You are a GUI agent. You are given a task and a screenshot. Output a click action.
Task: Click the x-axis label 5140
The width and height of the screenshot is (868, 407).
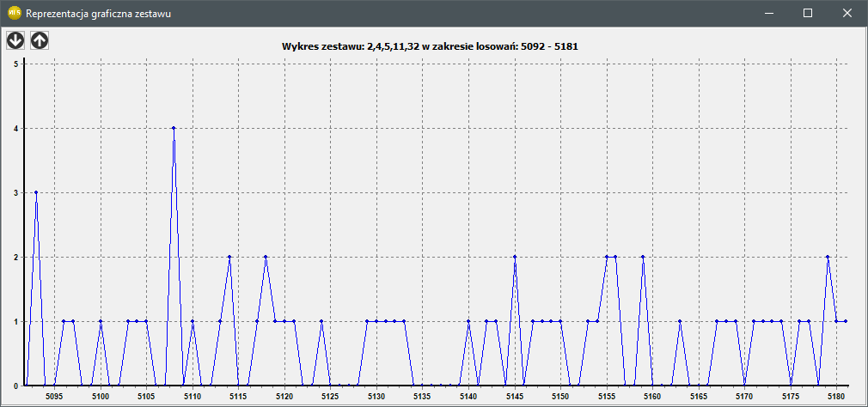click(x=468, y=397)
